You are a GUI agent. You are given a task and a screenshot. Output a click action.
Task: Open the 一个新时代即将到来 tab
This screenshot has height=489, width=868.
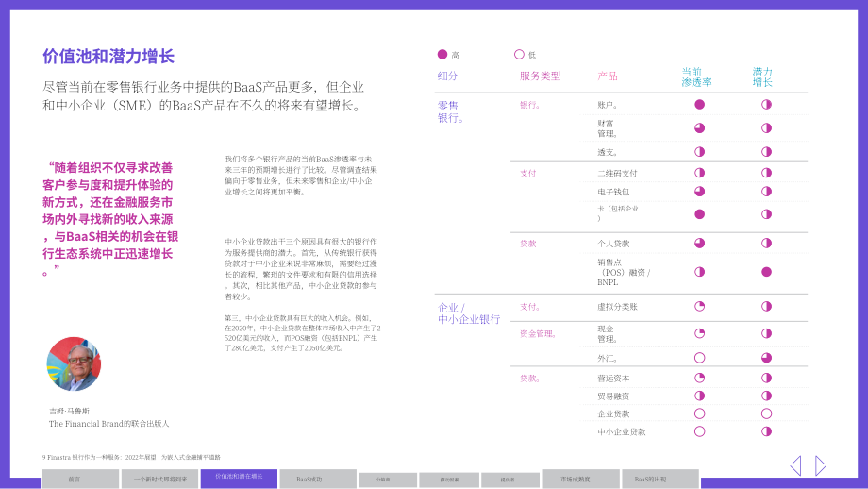pyautogui.click(x=160, y=479)
